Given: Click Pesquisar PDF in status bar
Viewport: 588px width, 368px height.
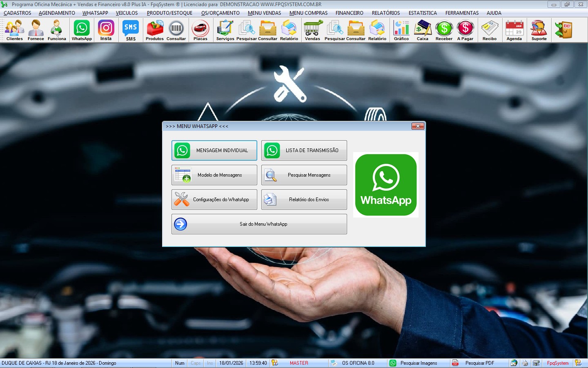Looking at the screenshot, I should (479, 363).
